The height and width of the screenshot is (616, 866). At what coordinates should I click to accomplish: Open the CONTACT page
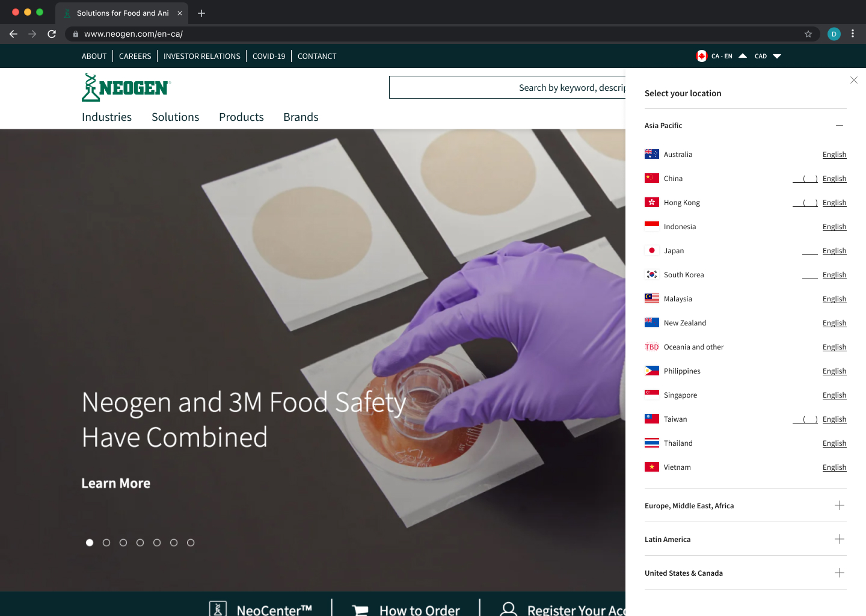point(317,56)
